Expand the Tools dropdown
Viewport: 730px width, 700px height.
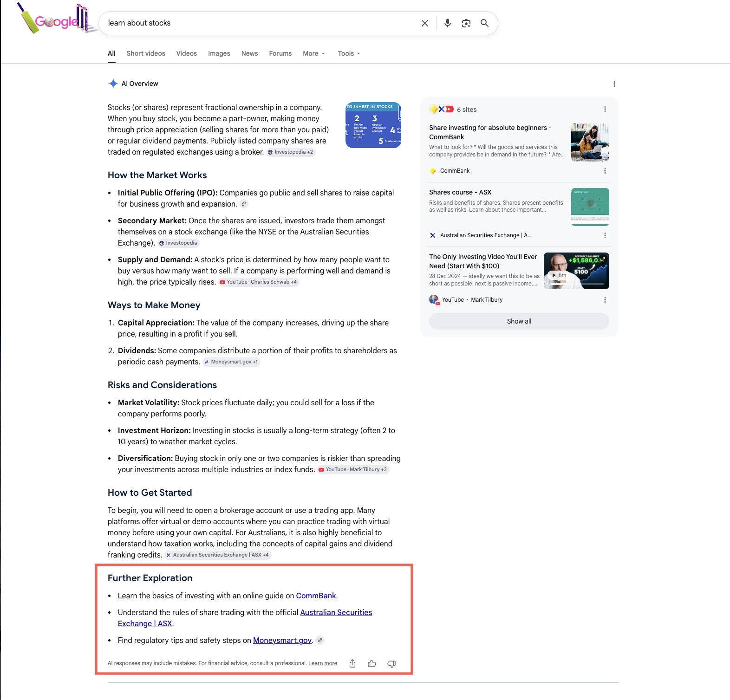tap(349, 53)
